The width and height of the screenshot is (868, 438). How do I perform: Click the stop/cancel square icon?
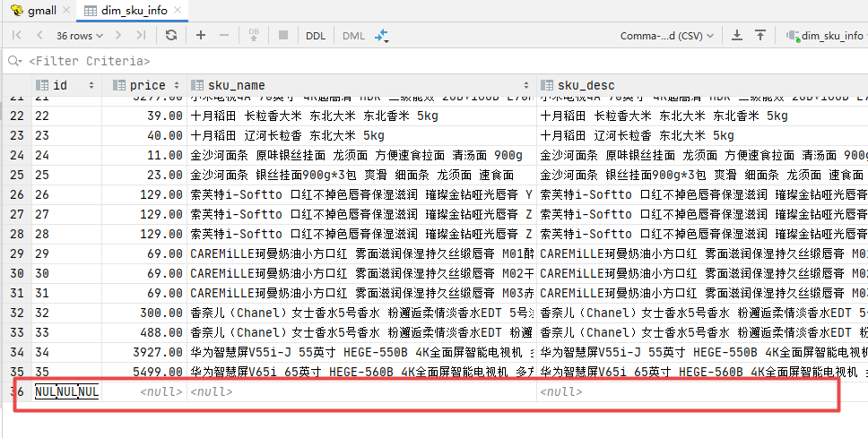click(x=283, y=36)
